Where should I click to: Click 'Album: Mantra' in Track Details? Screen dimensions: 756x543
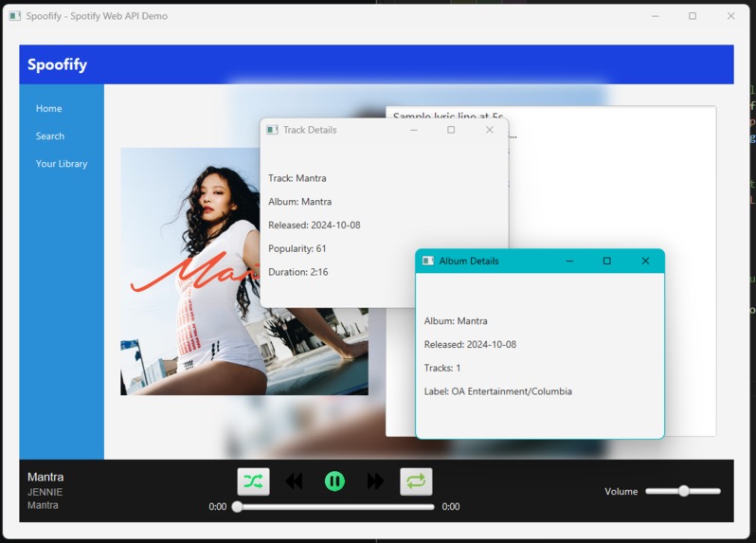pos(299,202)
